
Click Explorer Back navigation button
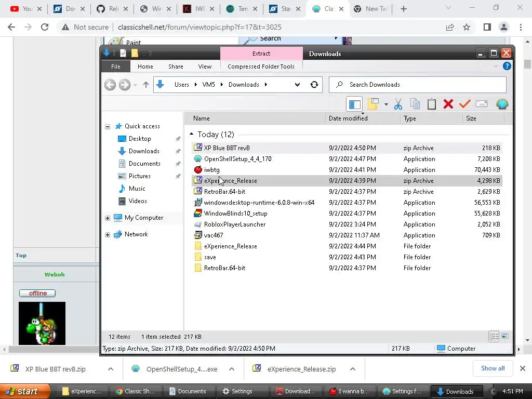click(110, 85)
